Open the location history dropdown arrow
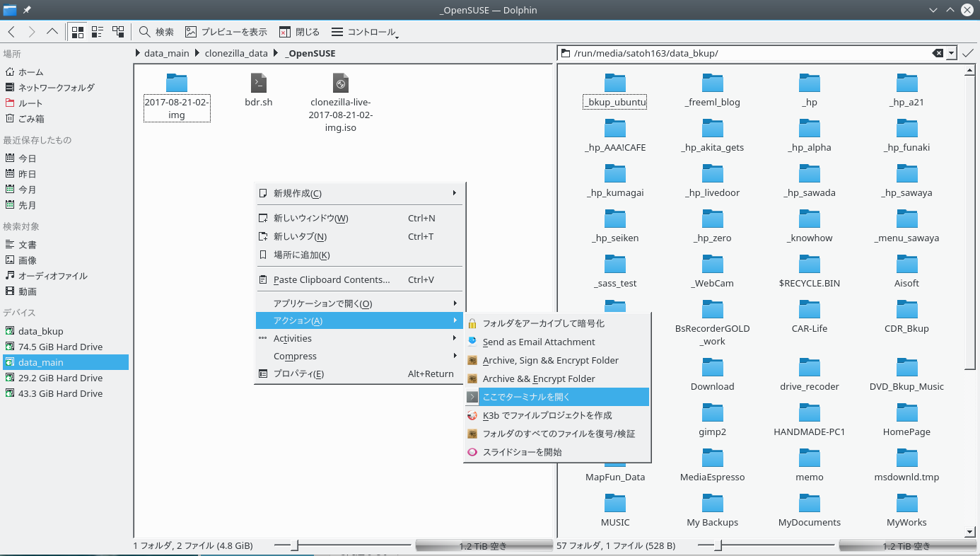The height and width of the screenshot is (556, 980). tap(951, 53)
